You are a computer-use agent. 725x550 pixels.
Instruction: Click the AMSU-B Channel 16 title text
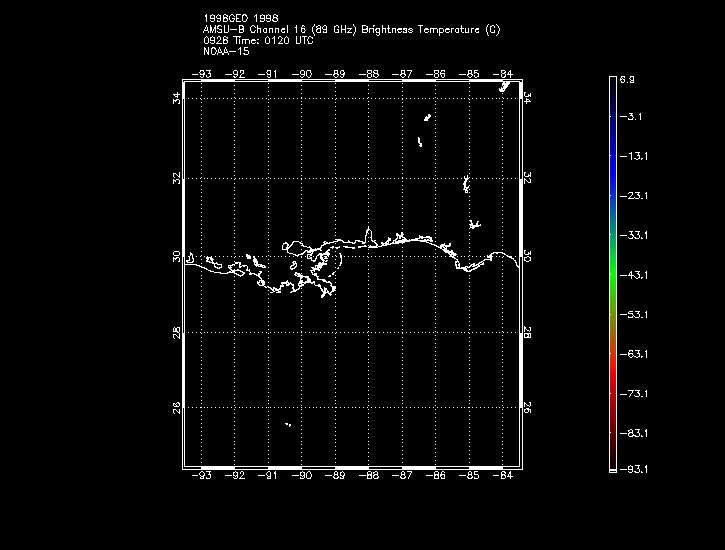tap(350, 30)
